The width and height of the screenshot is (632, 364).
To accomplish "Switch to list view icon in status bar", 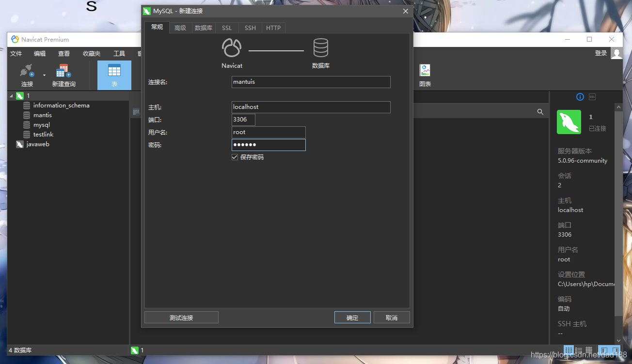I will pyautogui.click(x=579, y=349).
